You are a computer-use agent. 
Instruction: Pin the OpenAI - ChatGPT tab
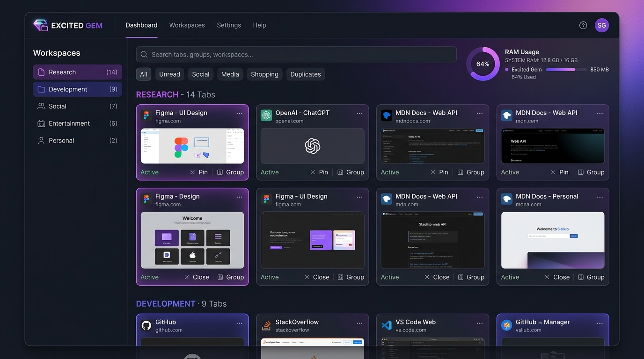(319, 172)
